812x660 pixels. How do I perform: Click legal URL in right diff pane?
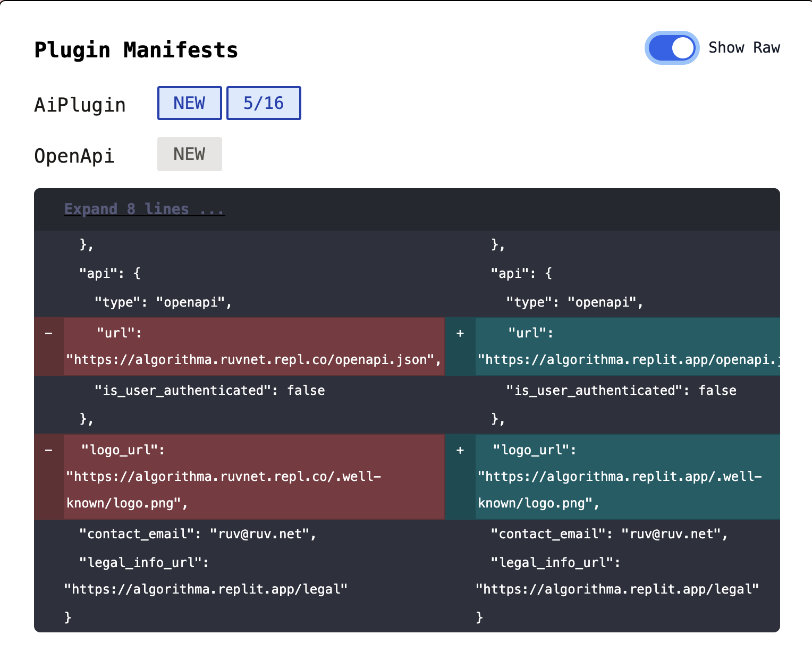617,589
